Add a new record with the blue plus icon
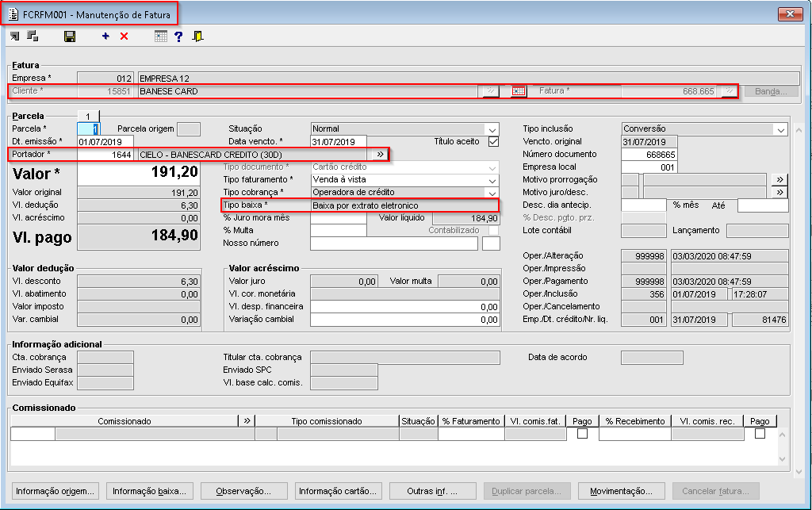 [x=105, y=36]
